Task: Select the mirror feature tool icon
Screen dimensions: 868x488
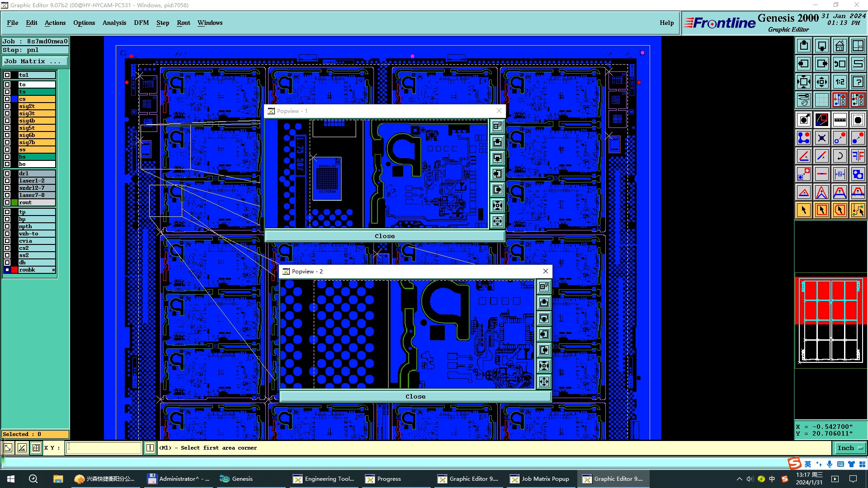Action: click(x=858, y=156)
